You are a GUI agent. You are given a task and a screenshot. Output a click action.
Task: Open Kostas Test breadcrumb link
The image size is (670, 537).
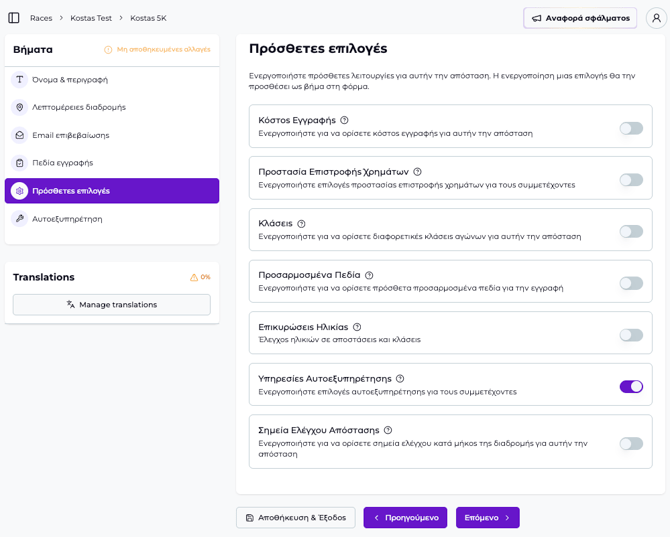91,18
